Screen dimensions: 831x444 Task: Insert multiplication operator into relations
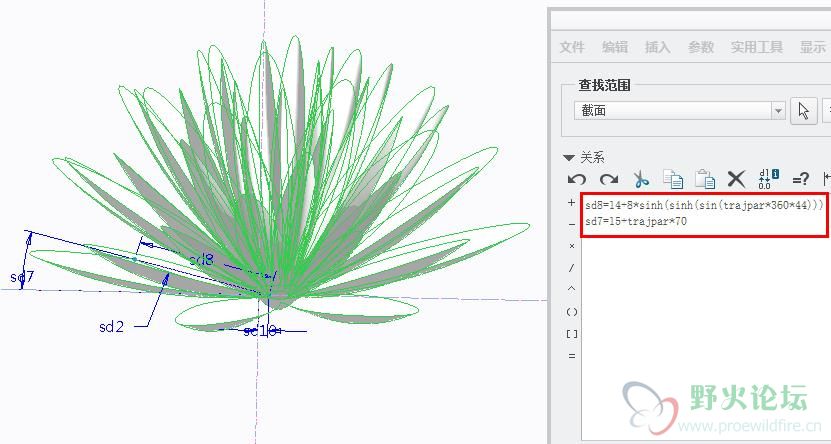(571, 246)
